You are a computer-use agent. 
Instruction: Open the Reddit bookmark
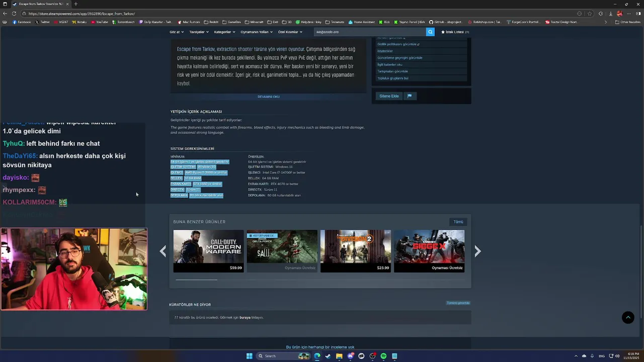coord(211,22)
